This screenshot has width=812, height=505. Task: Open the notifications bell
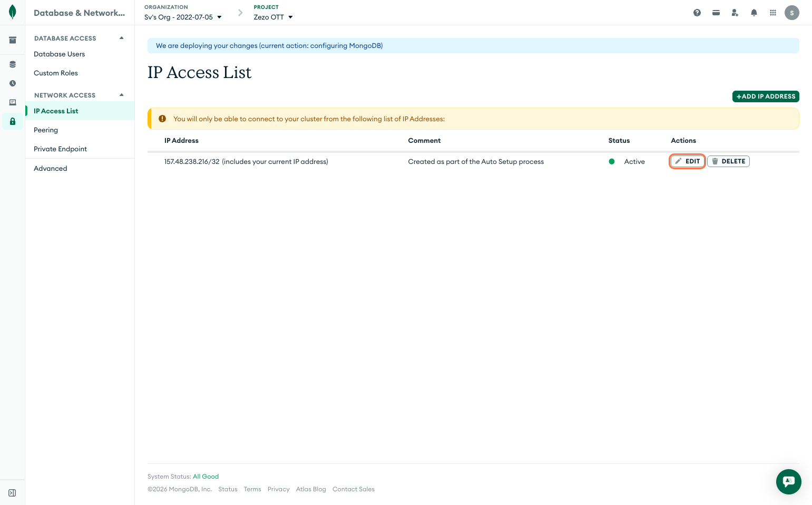click(754, 13)
